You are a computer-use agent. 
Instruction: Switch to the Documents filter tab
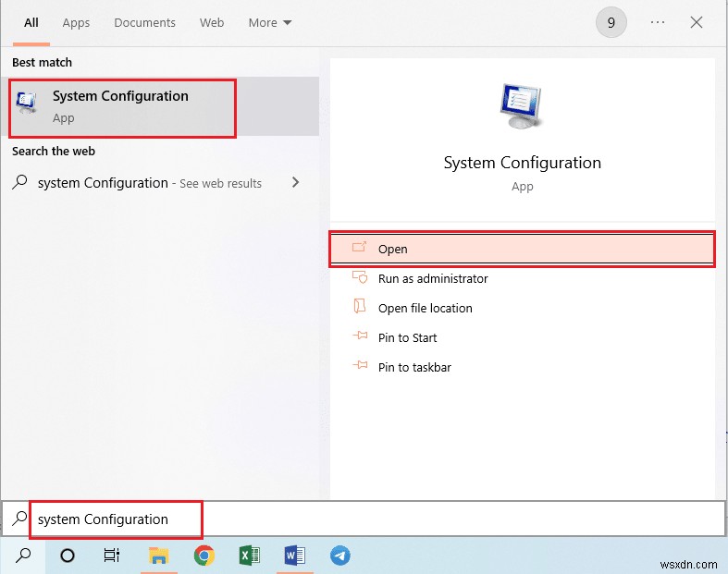pos(145,22)
